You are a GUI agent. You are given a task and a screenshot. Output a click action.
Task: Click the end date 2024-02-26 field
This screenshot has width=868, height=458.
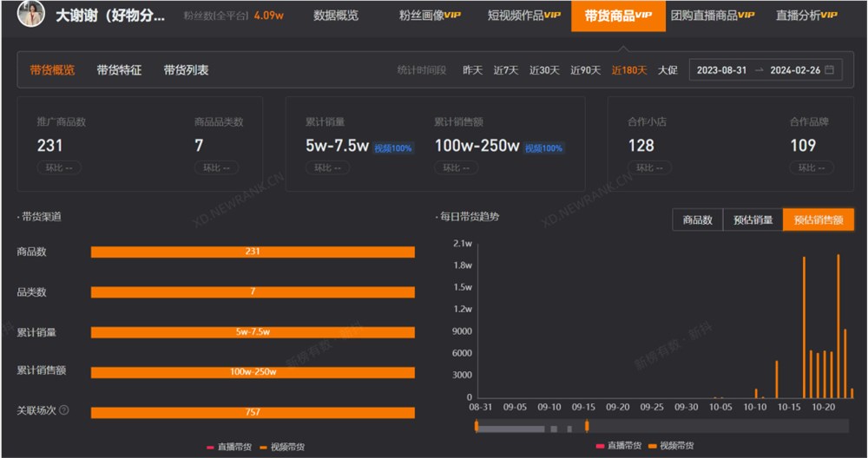[x=795, y=70]
